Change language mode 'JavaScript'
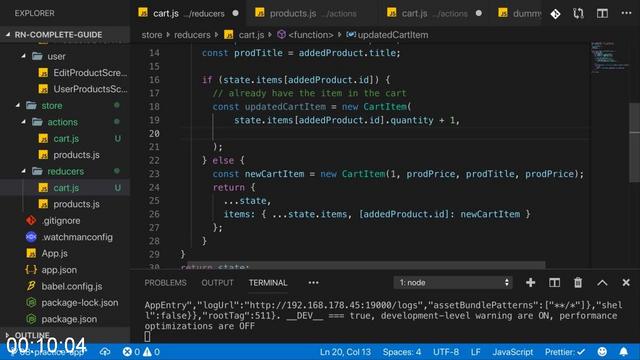Screen dimensions: 640x360 [513, 351]
